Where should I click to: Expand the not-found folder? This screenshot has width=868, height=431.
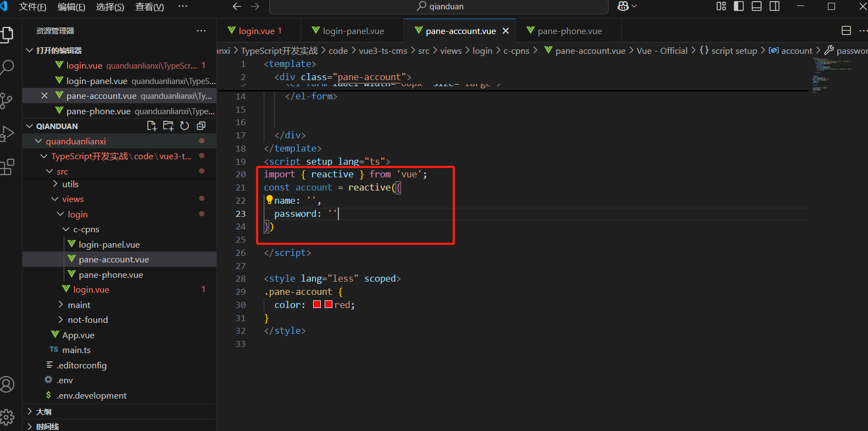(x=60, y=320)
